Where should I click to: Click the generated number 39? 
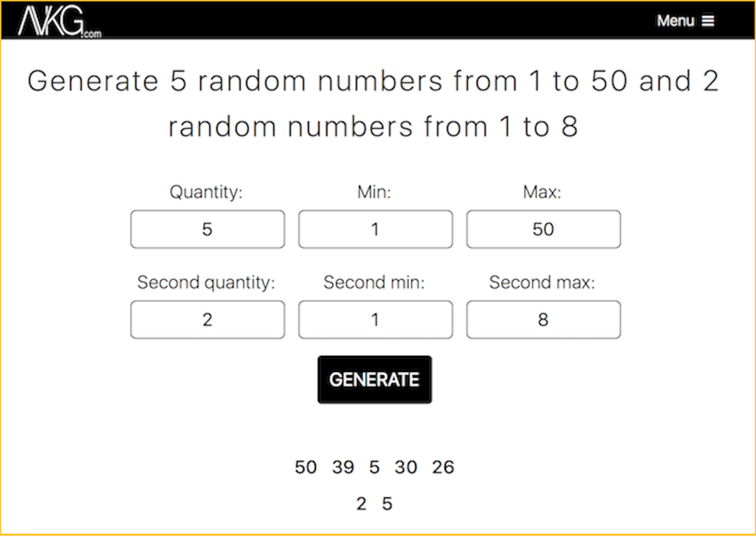pyautogui.click(x=343, y=467)
